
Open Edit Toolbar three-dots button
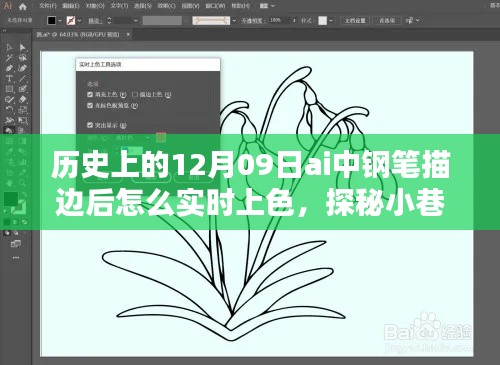coord(16,258)
